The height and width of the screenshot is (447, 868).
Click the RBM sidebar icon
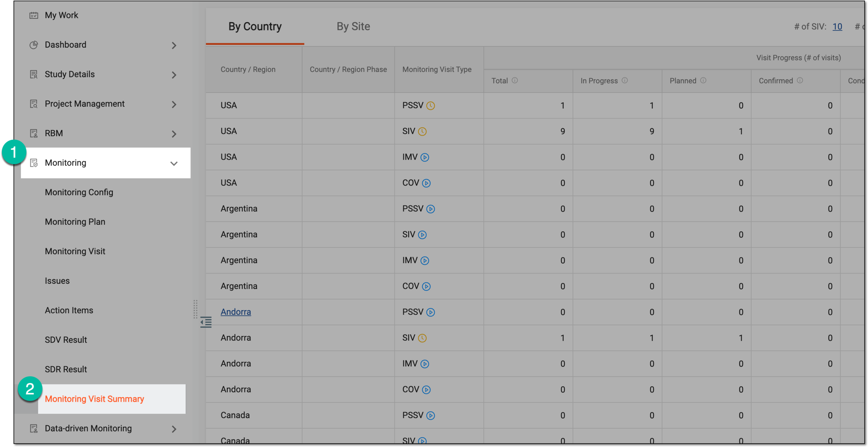(34, 133)
